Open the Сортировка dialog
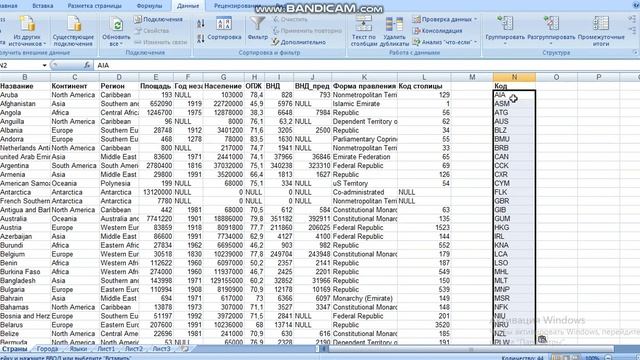This screenshot has height=360, width=640. coord(224,29)
